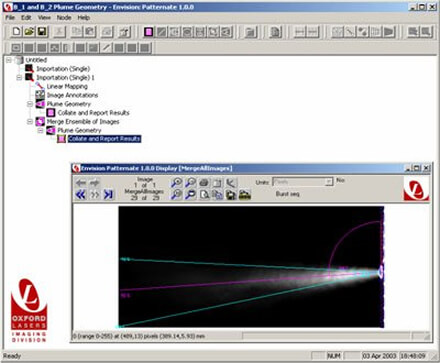Click the print icon in display toolbar
Image resolution: width=440 pixels, height=363 pixels.
click(x=204, y=183)
